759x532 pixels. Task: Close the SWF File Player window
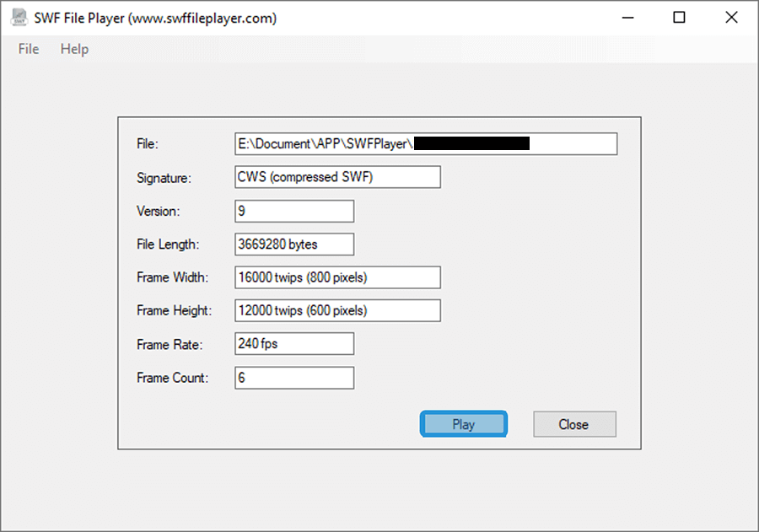point(731,18)
